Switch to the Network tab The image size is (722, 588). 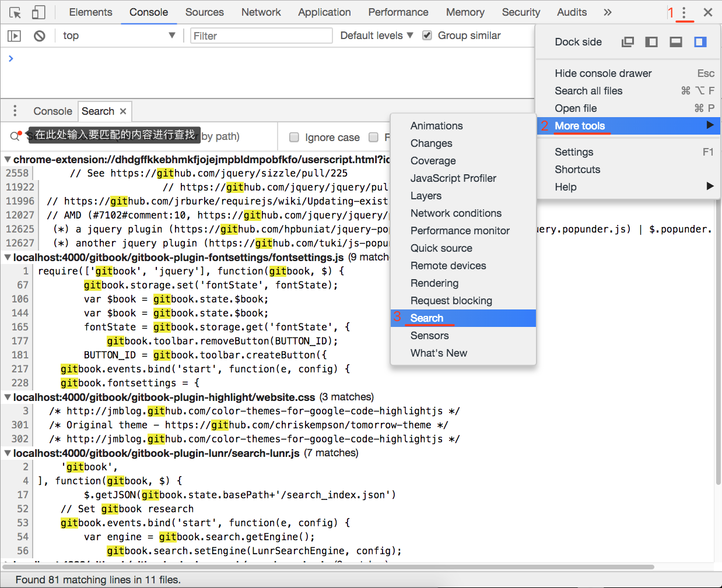pos(261,12)
